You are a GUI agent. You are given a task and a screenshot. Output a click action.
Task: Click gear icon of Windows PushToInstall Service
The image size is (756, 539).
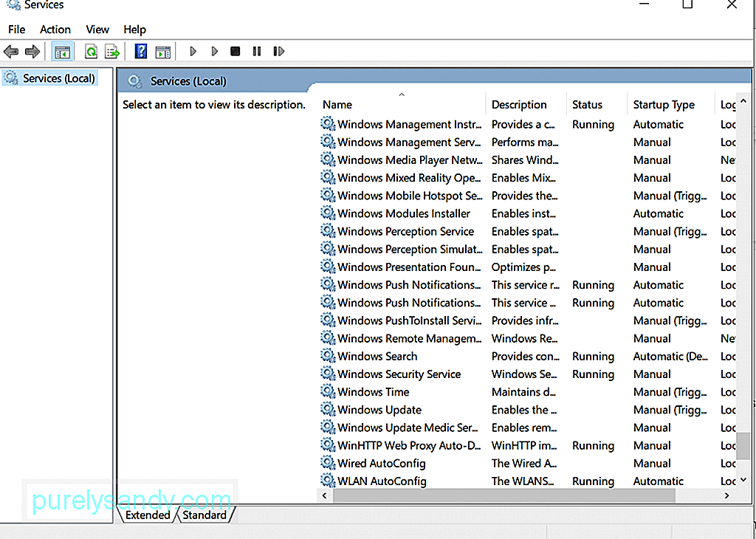pos(328,320)
